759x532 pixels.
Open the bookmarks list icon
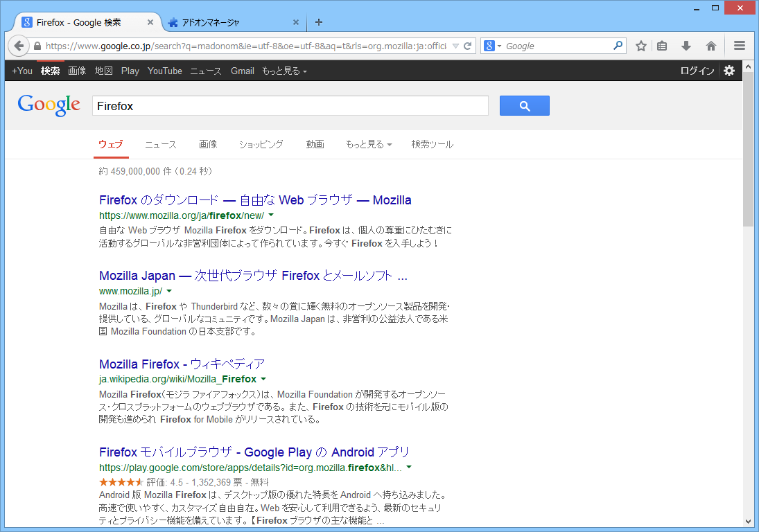tap(662, 46)
